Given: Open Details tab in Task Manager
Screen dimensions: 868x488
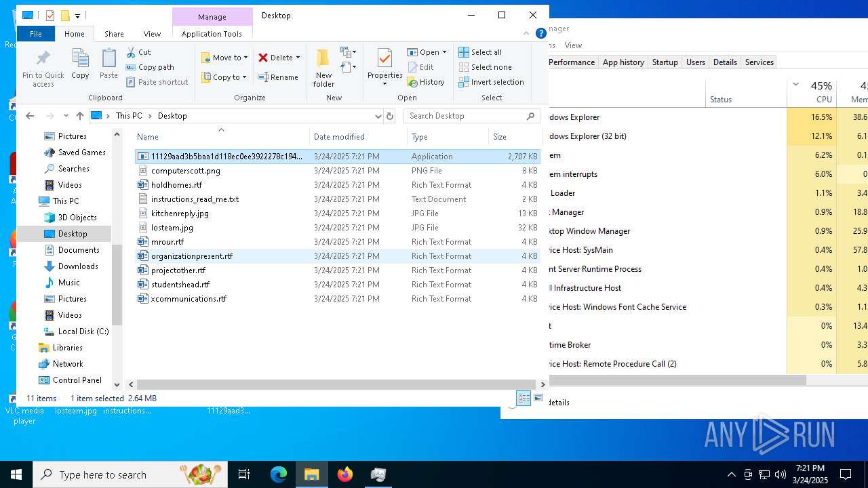Looking at the screenshot, I should pos(725,62).
